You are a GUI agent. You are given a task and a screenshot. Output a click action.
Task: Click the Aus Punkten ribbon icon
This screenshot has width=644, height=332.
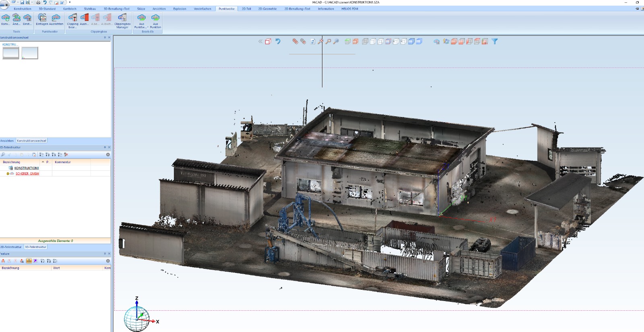point(155,18)
